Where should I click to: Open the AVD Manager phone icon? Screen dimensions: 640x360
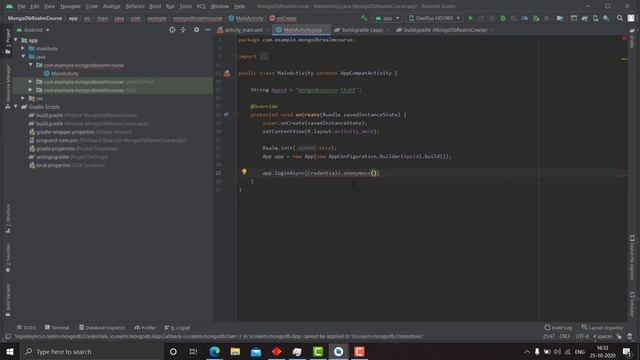pyautogui.click(x=596, y=18)
